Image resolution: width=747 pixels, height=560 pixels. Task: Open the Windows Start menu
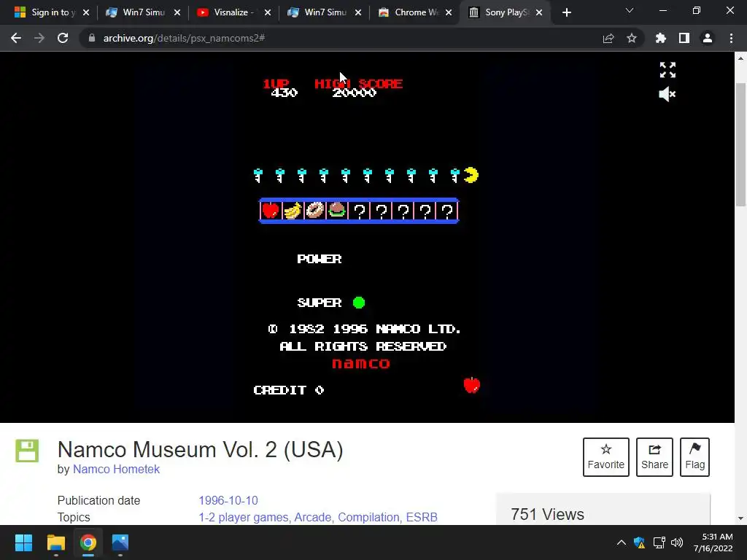23,542
